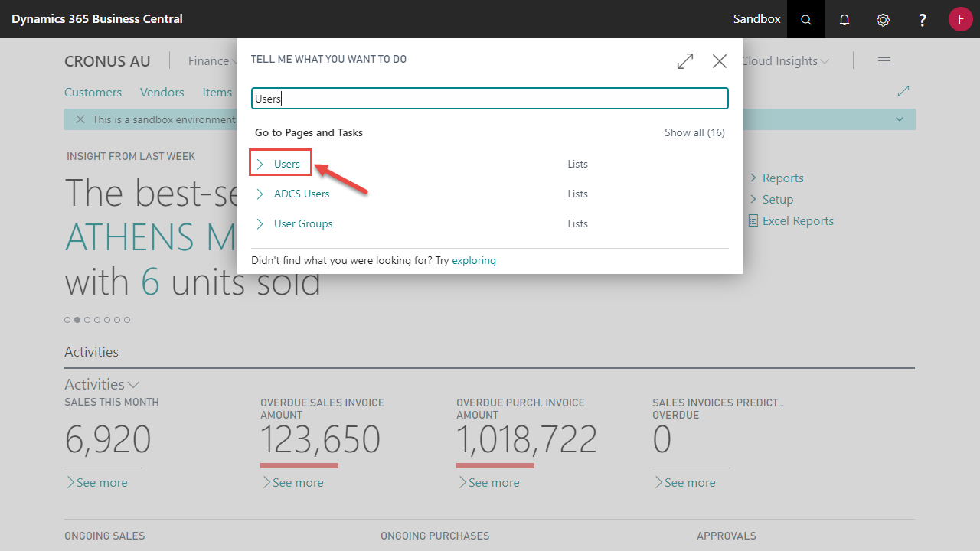Click Dynamics 365 Business Central title
The image size is (980, 551).
tap(97, 19)
